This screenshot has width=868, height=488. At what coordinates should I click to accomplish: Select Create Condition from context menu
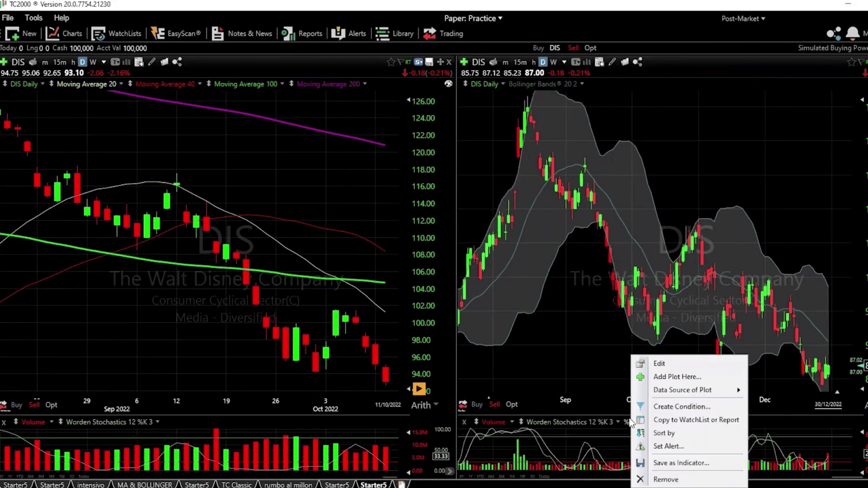[681, 406]
